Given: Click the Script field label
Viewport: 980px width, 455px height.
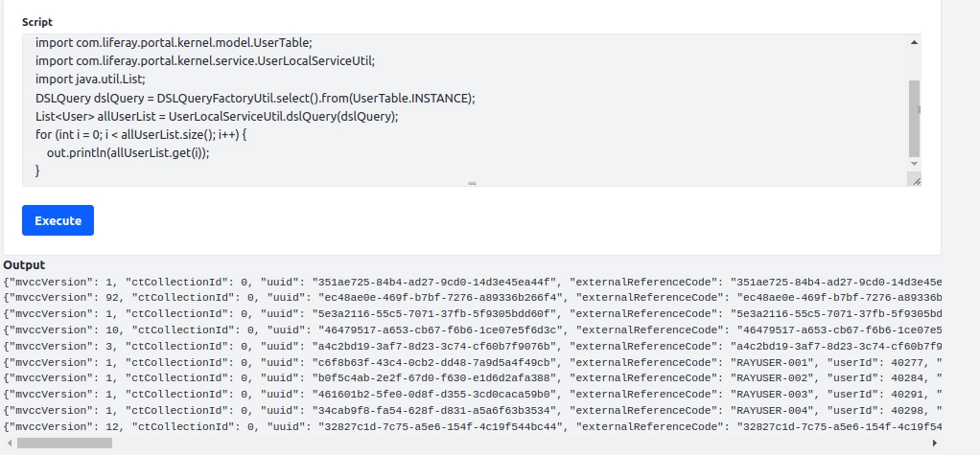Looking at the screenshot, I should [37, 22].
